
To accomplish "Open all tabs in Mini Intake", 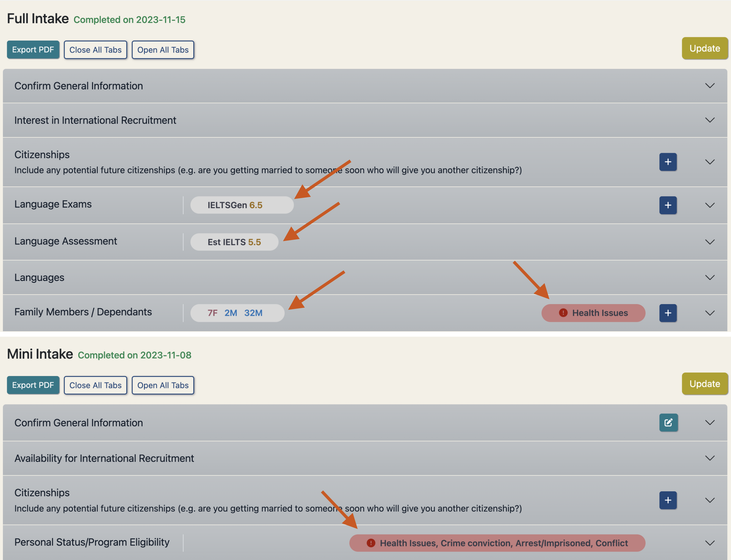I will [x=163, y=385].
